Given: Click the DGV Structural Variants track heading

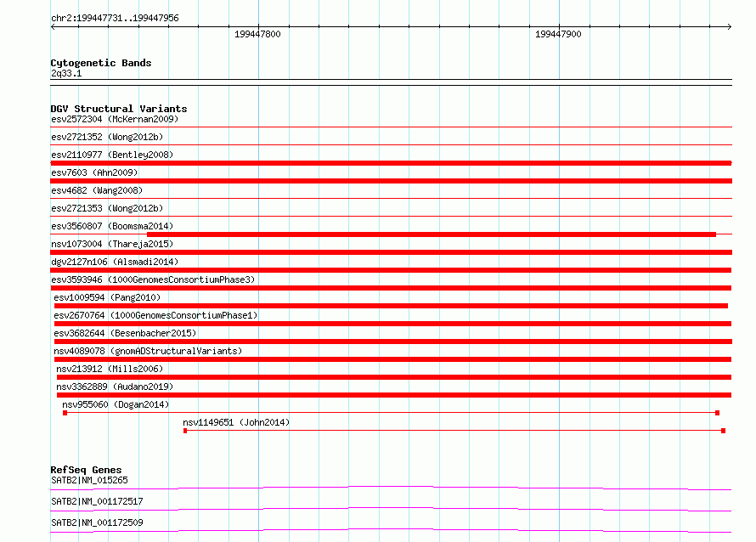Looking at the screenshot, I should coord(119,109).
